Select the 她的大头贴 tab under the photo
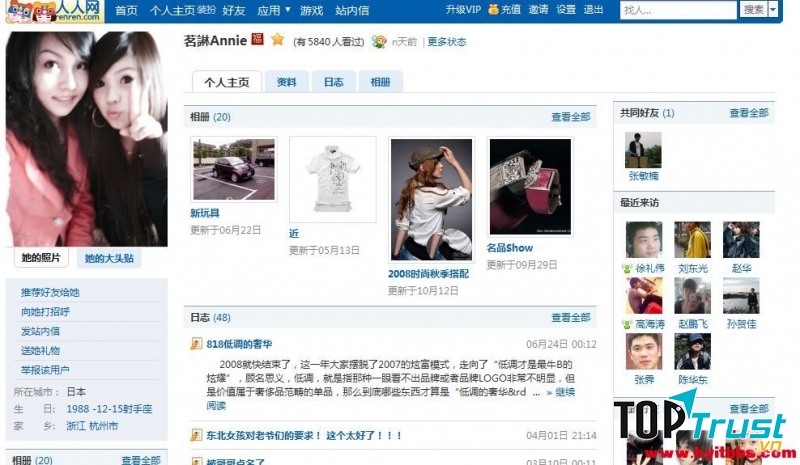800x465 pixels. (109, 258)
